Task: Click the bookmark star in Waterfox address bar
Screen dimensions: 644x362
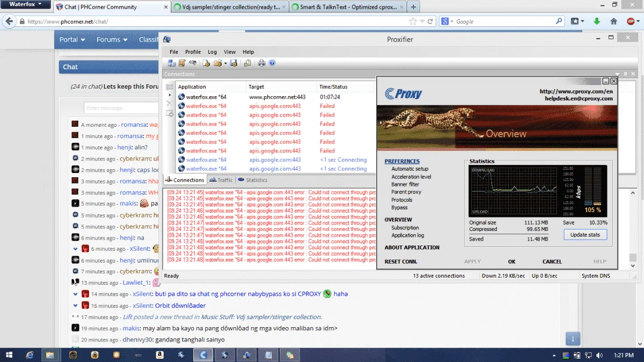Action: tap(413, 21)
